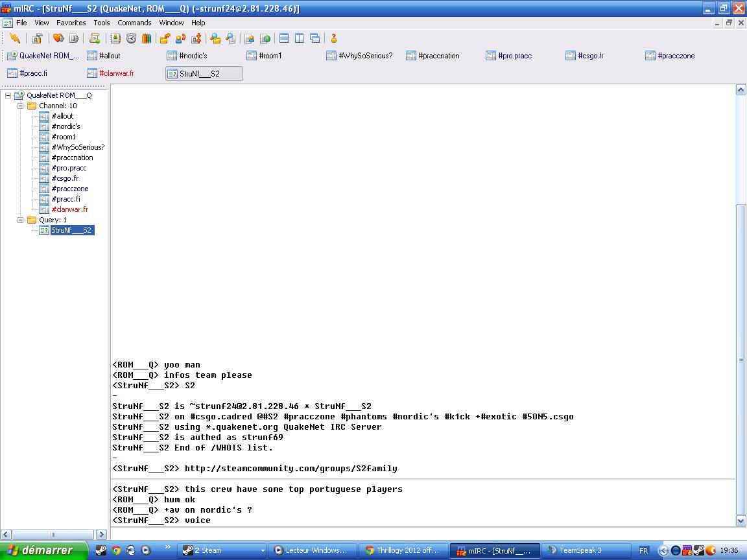Open the Commands menu
Screen dimensions: 747x560
tap(134, 23)
